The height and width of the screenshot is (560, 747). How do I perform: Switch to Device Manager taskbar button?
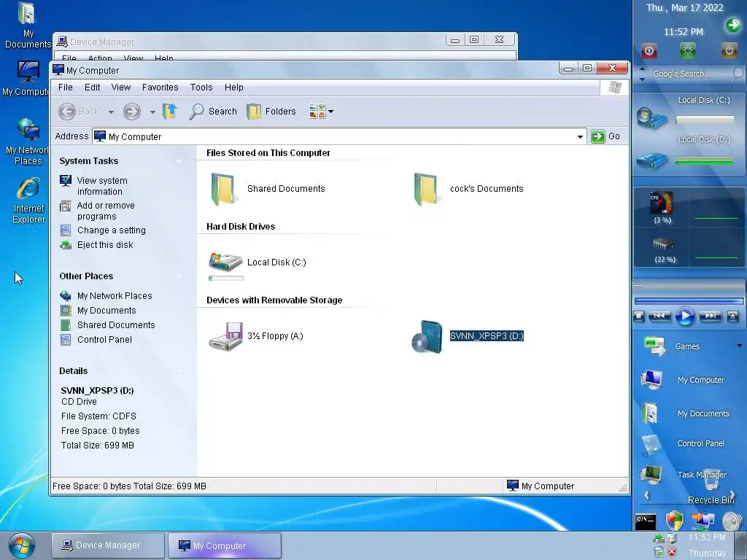click(108, 545)
